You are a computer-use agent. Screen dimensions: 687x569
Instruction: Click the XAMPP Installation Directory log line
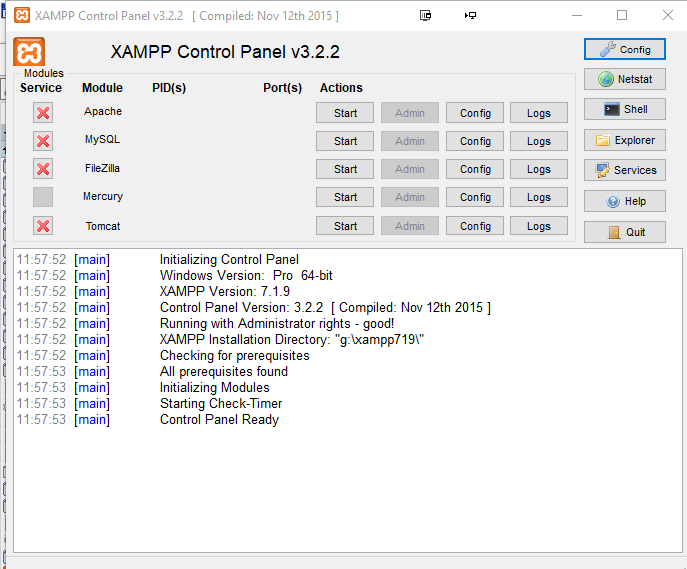(292, 339)
